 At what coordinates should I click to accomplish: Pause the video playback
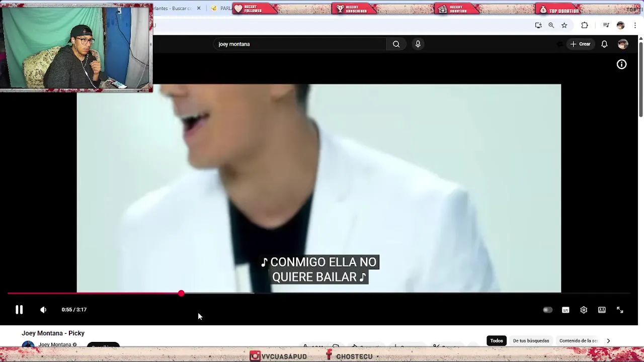[x=19, y=310]
